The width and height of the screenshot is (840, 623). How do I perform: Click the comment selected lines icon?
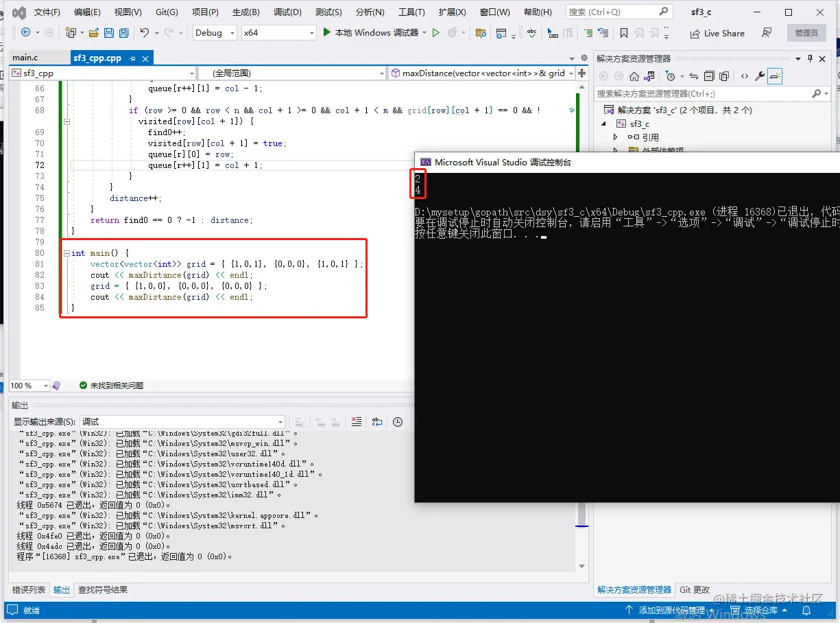(588, 32)
